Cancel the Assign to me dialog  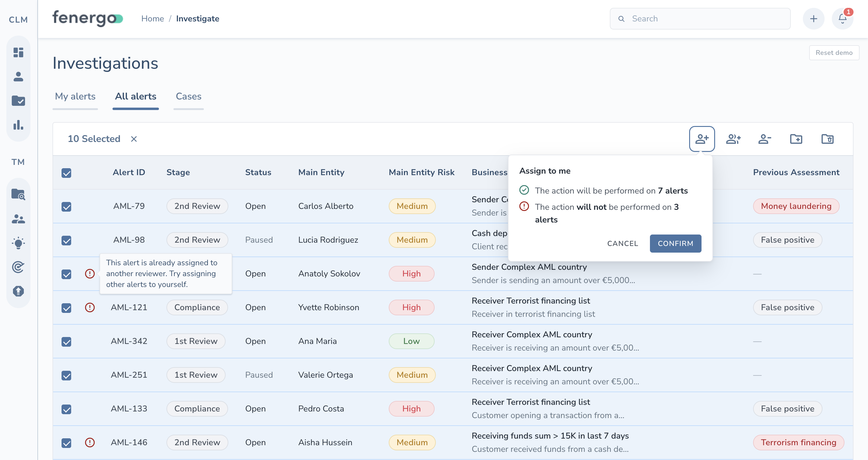pyautogui.click(x=622, y=243)
